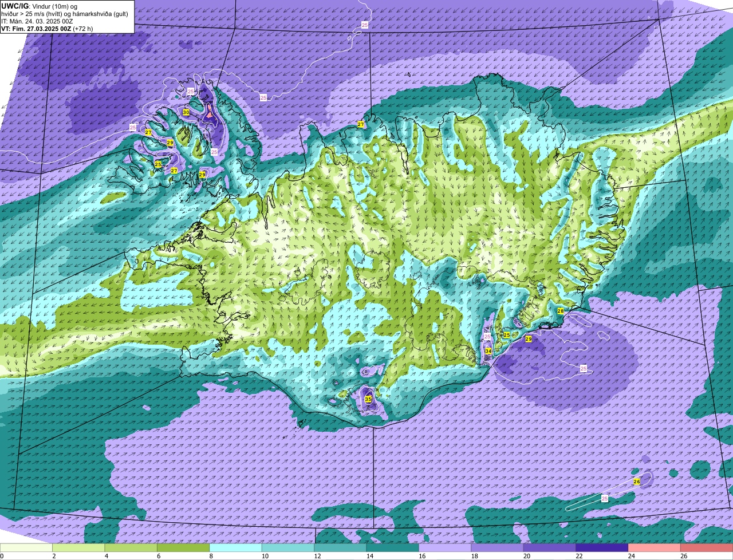This screenshot has height=560, width=733.
Task: Pick the 6–8 m/s olive green swatch
Action: (183, 548)
